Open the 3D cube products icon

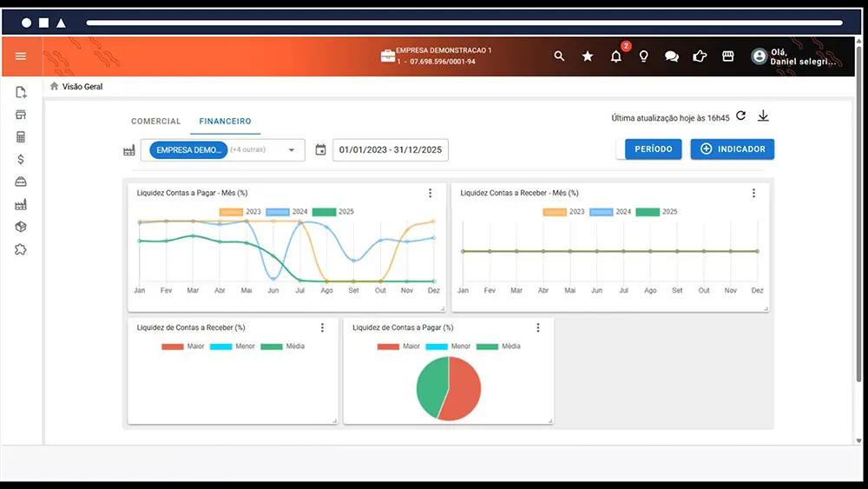click(21, 227)
